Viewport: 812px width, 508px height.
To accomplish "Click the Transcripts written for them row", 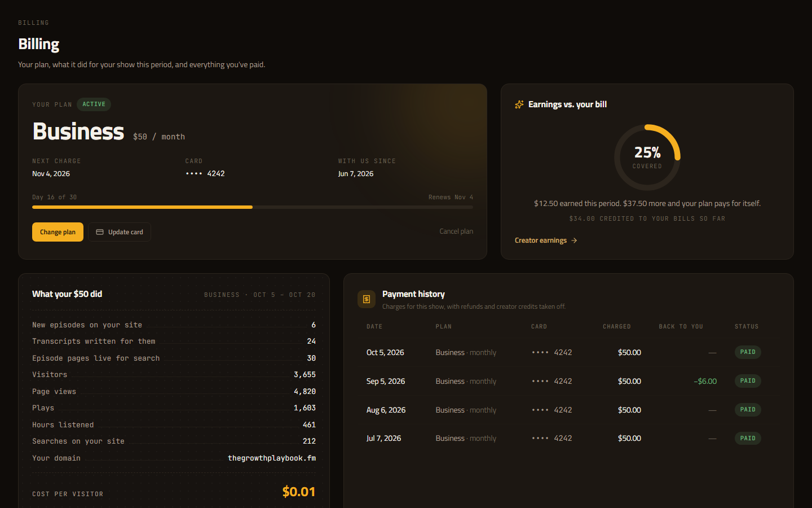I will coord(174,341).
